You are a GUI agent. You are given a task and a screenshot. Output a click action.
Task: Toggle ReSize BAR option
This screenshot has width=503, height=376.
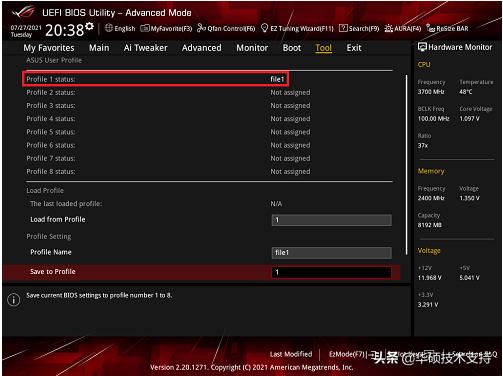tap(447, 28)
